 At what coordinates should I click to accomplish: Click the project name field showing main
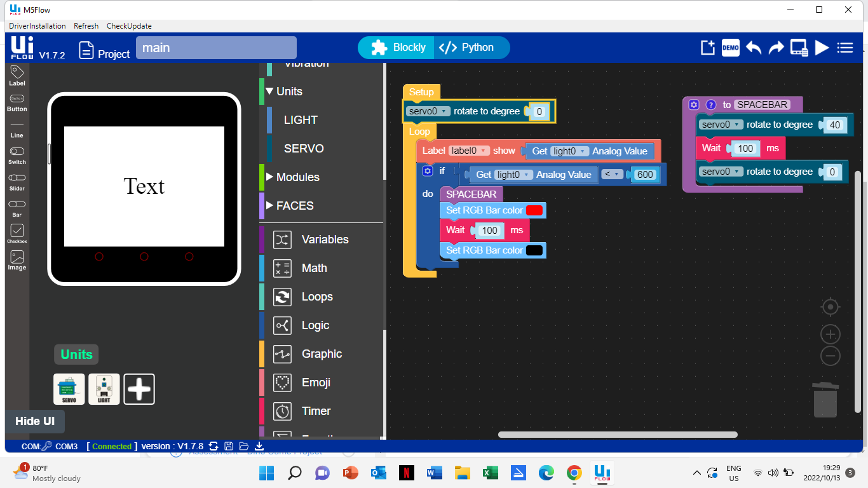coord(216,48)
